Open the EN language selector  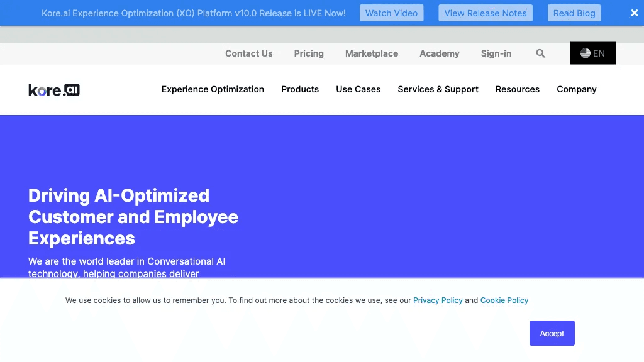tap(592, 53)
